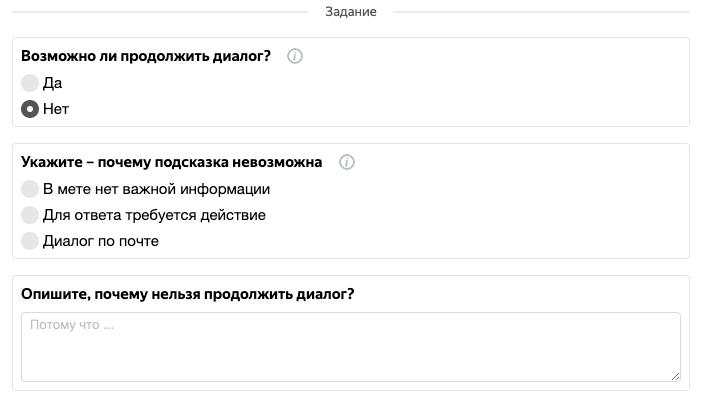Choose the "Для ответа требуется действие" radio circle
This screenshot has width=702, height=404.
tap(30, 215)
